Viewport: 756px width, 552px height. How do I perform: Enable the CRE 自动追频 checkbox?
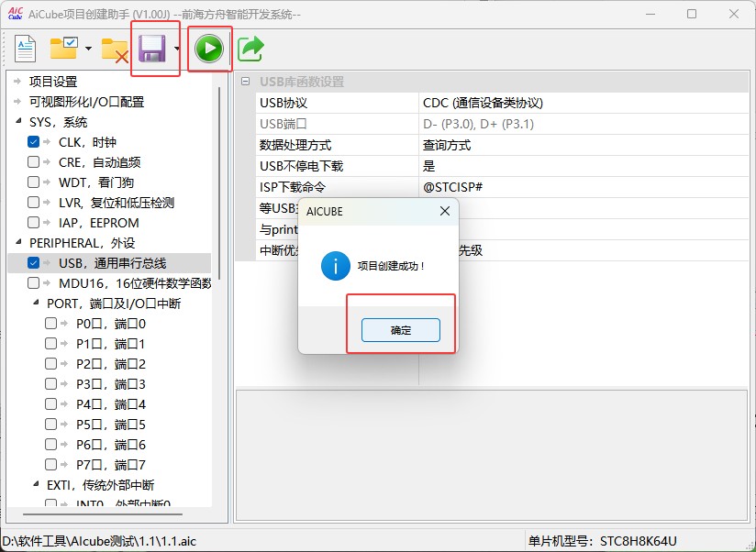pos(33,162)
